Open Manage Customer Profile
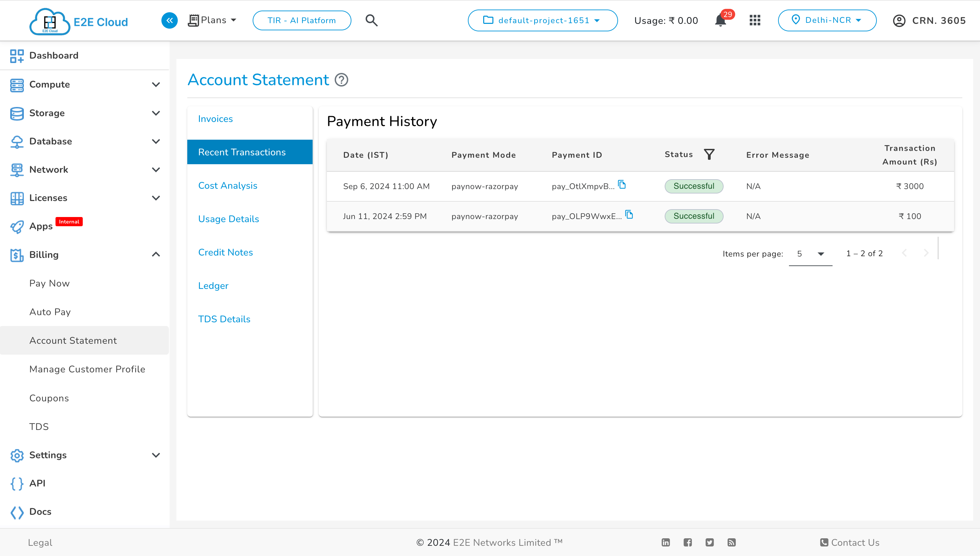Viewport: 980px width, 556px height. click(87, 369)
